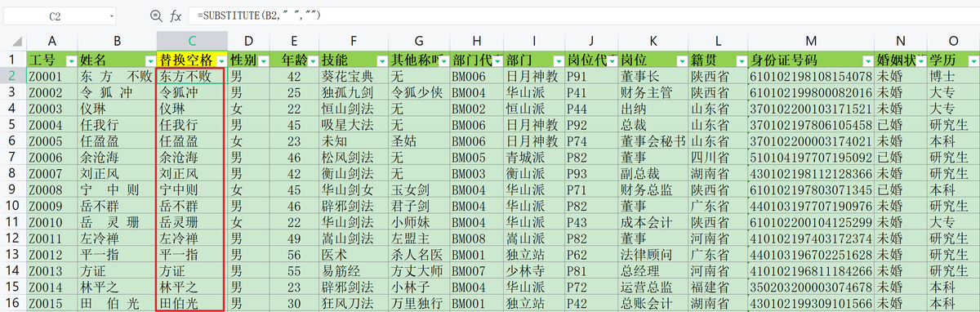Image resolution: width=980 pixels, height=312 pixels.
Task: Select the 葵花宝典 cell
Action: pyautogui.click(x=354, y=77)
